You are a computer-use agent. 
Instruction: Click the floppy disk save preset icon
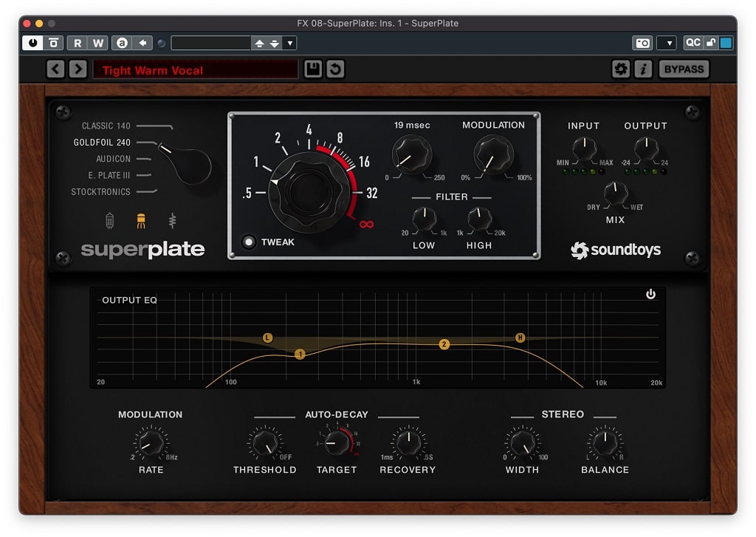313,69
